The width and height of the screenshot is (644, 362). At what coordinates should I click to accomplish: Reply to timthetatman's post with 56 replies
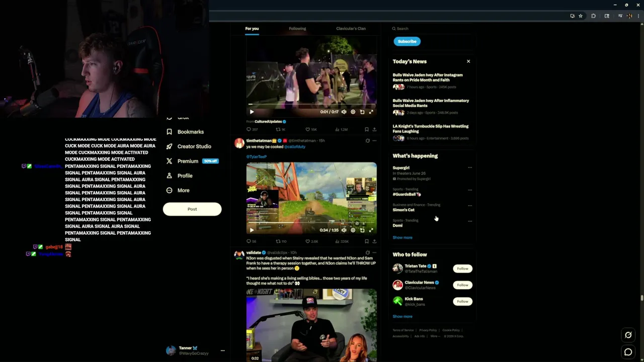click(251, 241)
